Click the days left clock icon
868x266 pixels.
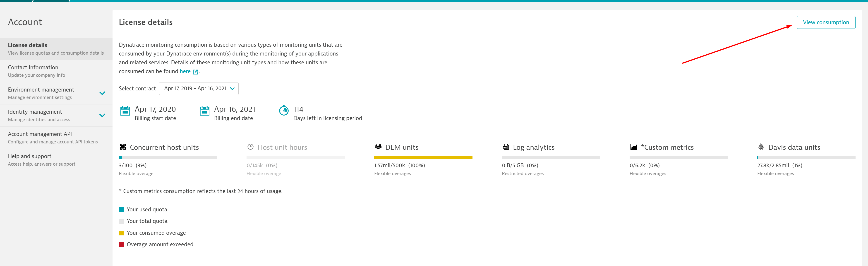point(284,110)
